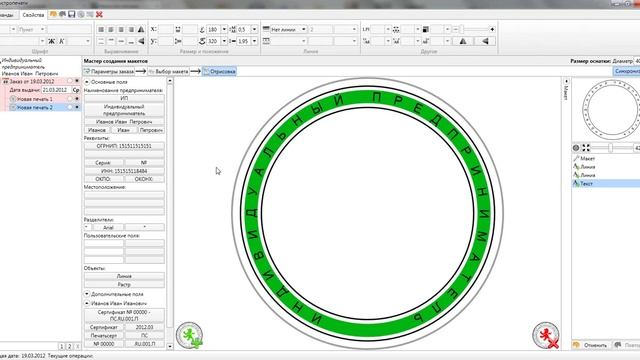Select the Отрисовка wizard step
The width and height of the screenshot is (640, 360).
tap(219, 71)
